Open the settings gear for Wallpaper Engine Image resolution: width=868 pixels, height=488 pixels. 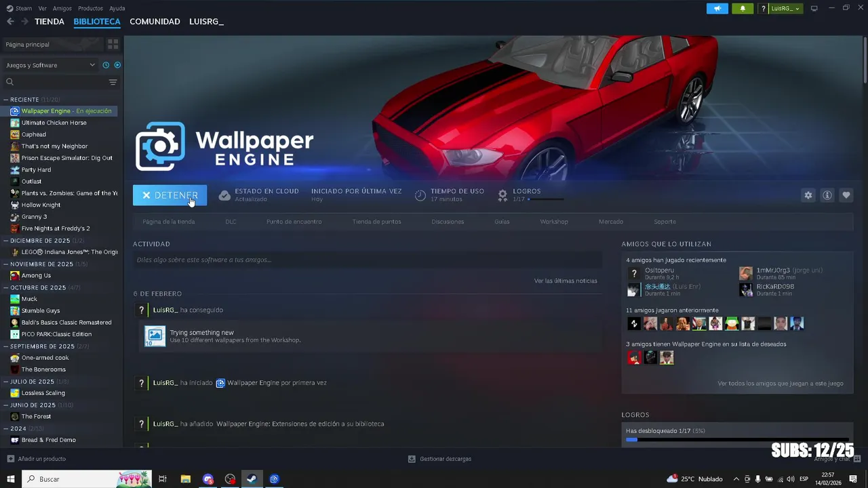[808, 195]
